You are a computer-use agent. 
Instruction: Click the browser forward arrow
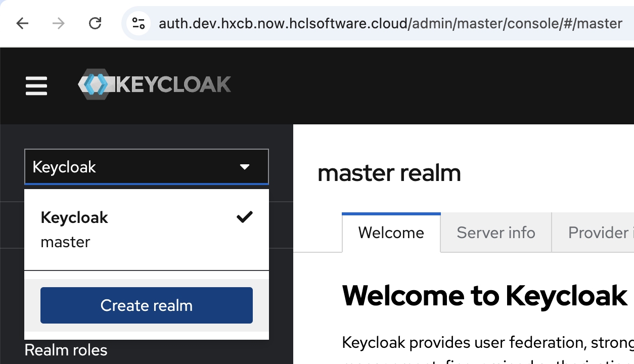click(x=59, y=23)
